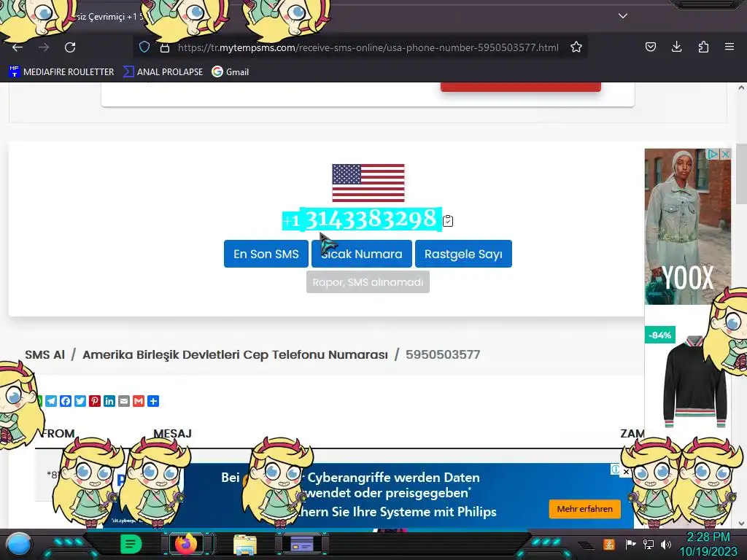Share via the Twitter icon
This screenshot has height=560, width=747.
[80, 401]
